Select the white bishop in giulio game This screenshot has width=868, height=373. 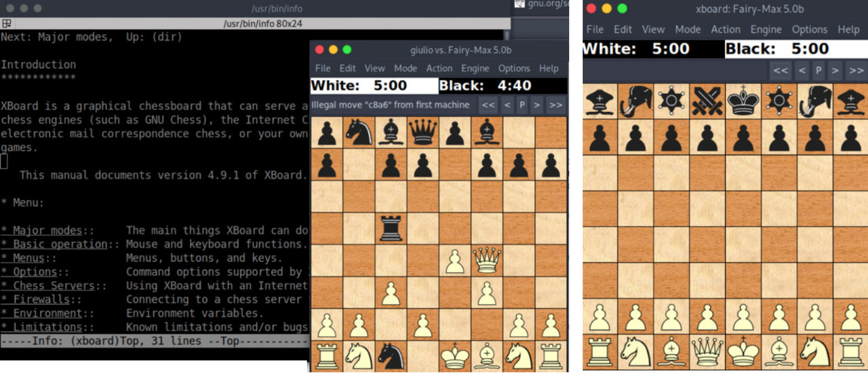486,356
